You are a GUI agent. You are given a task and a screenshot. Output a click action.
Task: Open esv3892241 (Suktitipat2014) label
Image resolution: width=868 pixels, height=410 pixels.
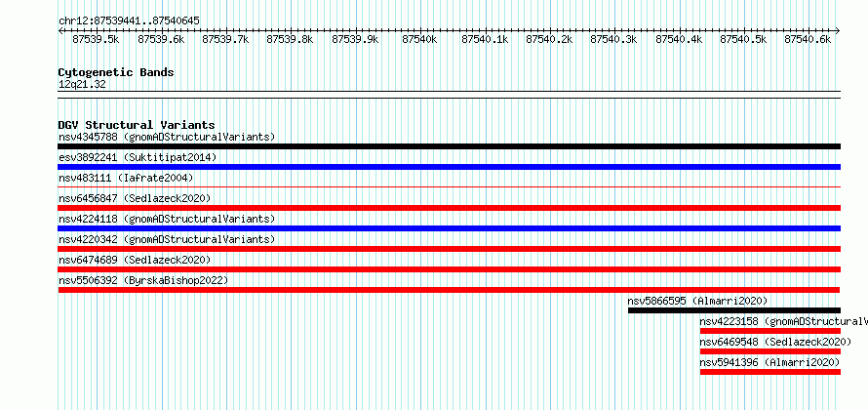point(138,157)
